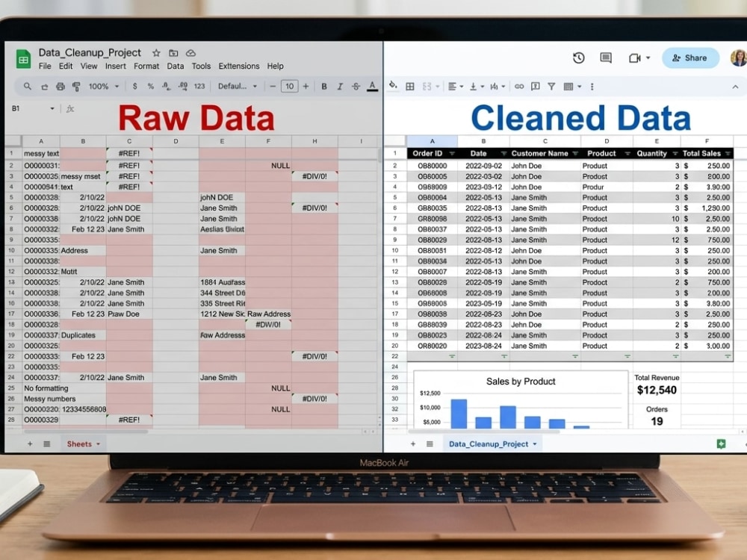Toggle italic formatting
747x560 pixels.
[x=340, y=87]
